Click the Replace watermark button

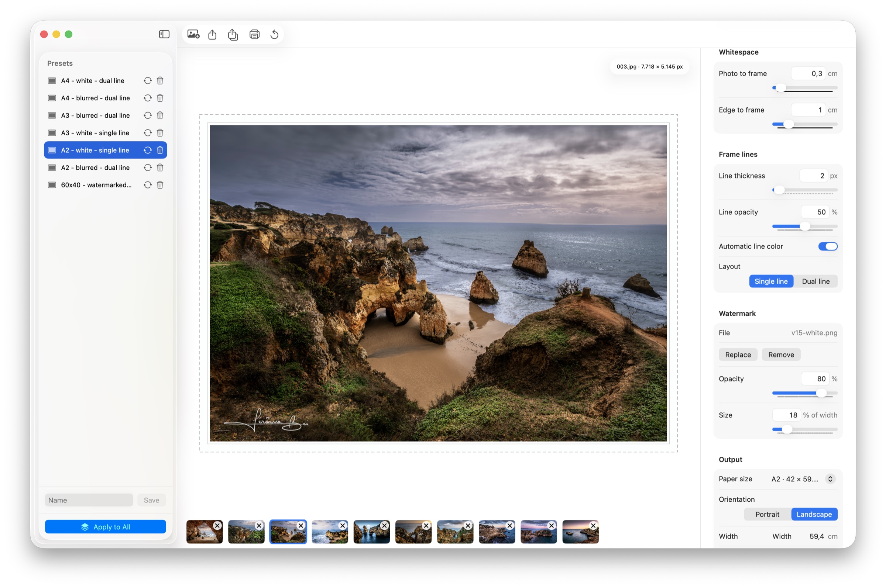pos(738,355)
